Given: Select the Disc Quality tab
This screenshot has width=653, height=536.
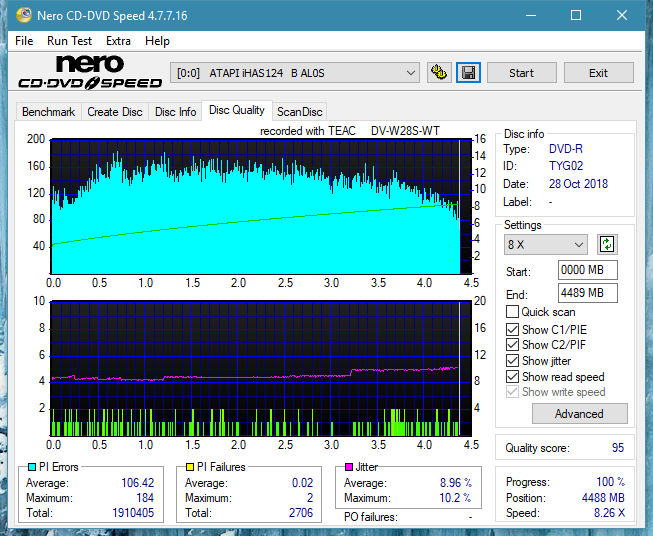Looking at the screenshot, I should click(x=237, y=110).
